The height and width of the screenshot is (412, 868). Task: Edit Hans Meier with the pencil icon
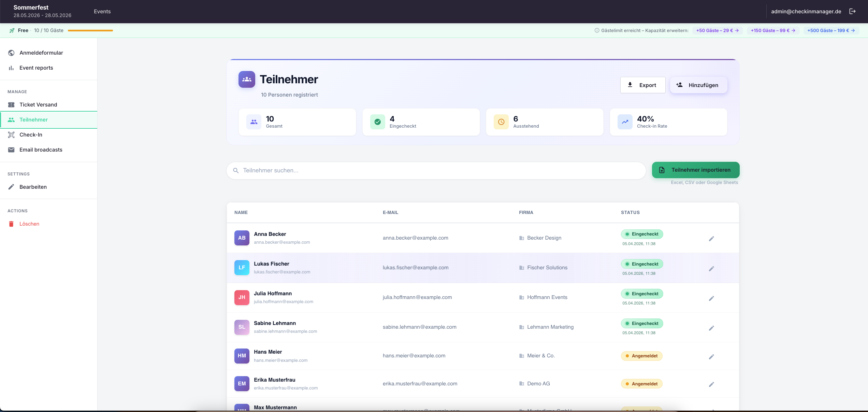(x=711, y=356)
